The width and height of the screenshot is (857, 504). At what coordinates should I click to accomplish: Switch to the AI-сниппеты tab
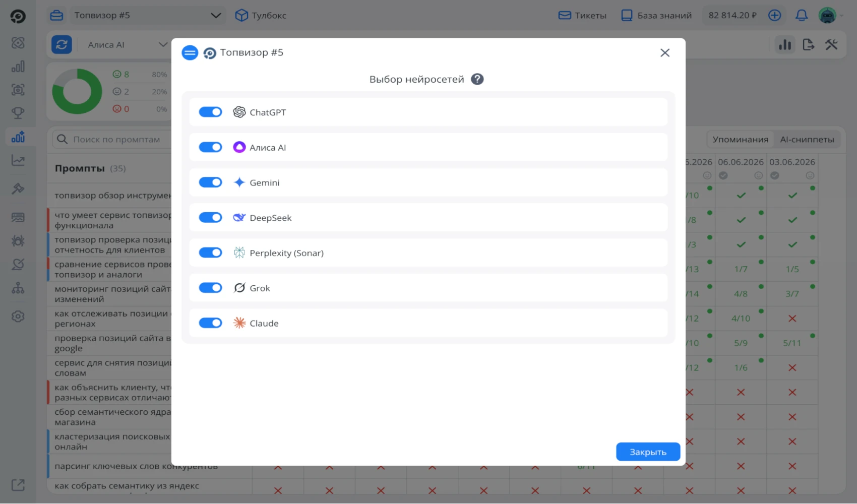point(807,140)
